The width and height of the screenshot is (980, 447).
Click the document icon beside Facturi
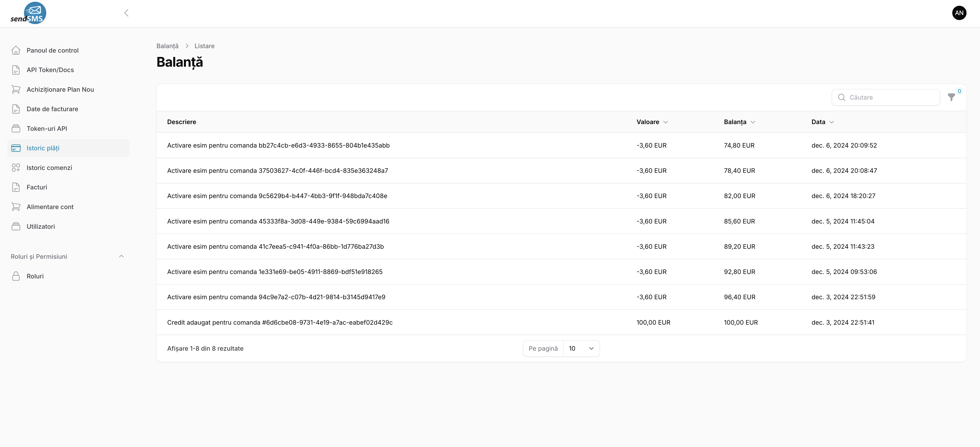[x=16, y=187]
